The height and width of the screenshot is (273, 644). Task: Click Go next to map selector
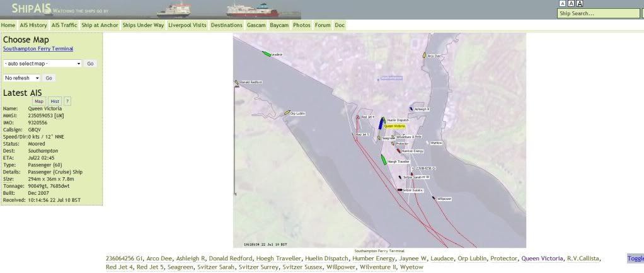point(90,64)
